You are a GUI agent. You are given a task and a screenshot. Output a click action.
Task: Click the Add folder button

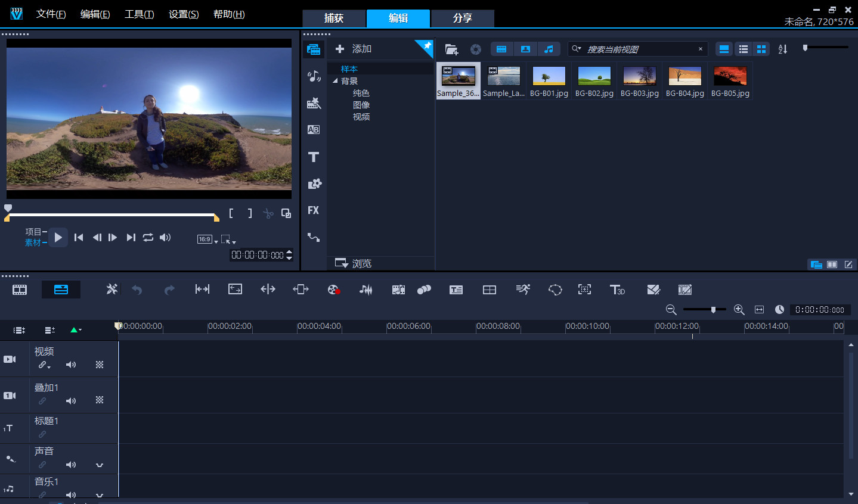tap(354, 49)
